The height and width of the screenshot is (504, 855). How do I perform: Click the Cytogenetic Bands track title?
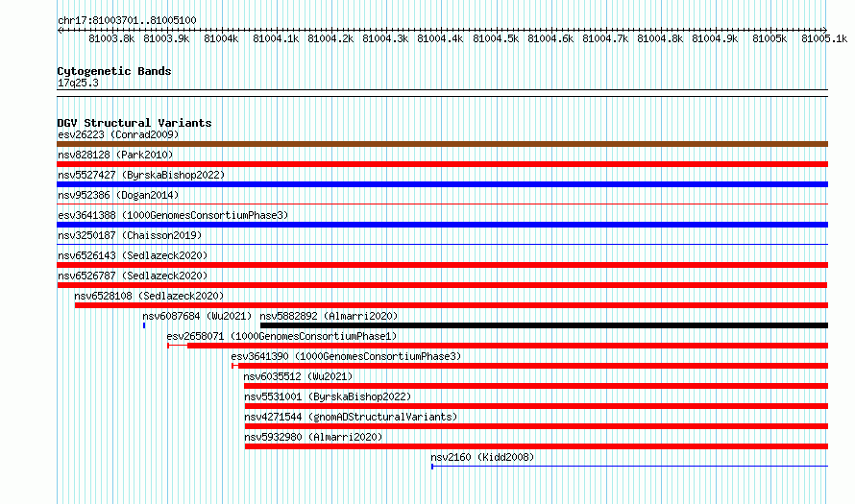(114, 71)
